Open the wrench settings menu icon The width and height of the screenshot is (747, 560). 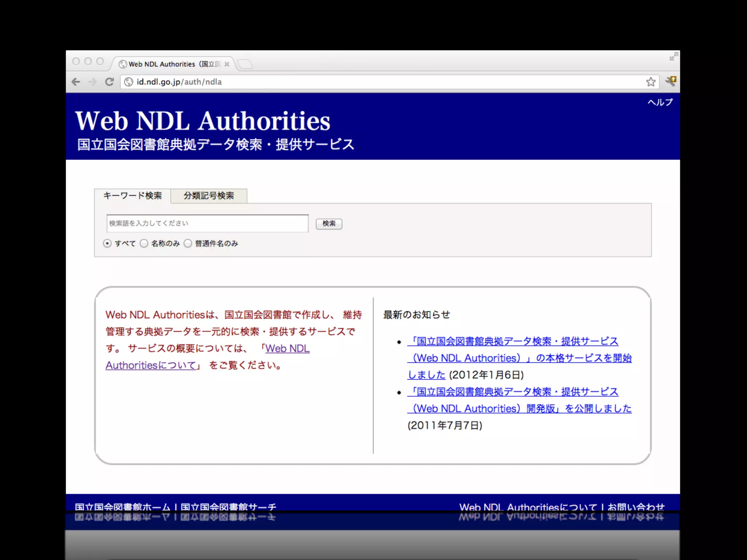pos(670,81)
